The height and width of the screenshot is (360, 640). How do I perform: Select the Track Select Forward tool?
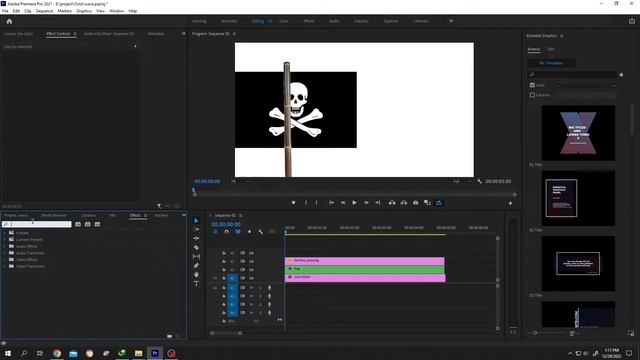(x=196, y=229)
